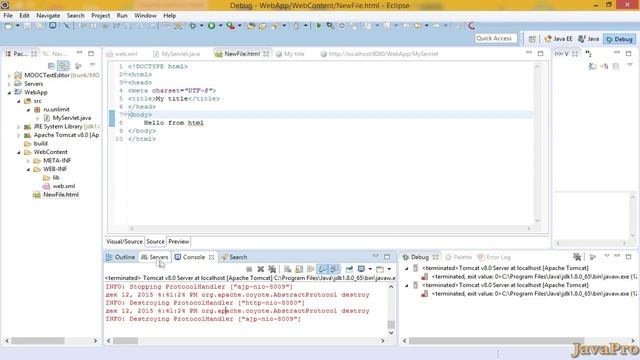Click the search icon in main toolbar
Viewport: 640px width, 360px height.
(330, 26)
